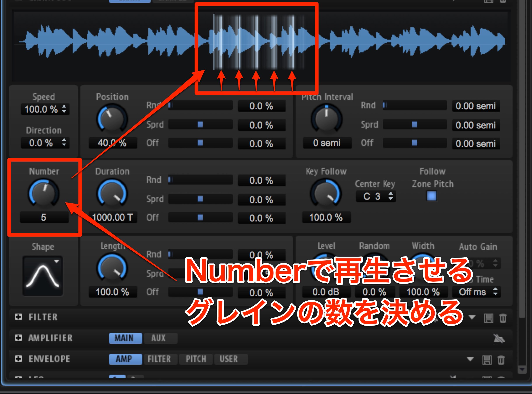This screenshot has width=532, height=394.
Task: Click the Position Off slider
Action: (x=200, y=143)
